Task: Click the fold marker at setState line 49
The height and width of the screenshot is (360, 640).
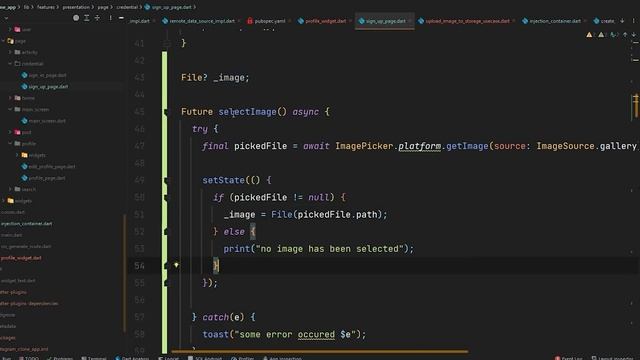Action: [x=166, y=180]
